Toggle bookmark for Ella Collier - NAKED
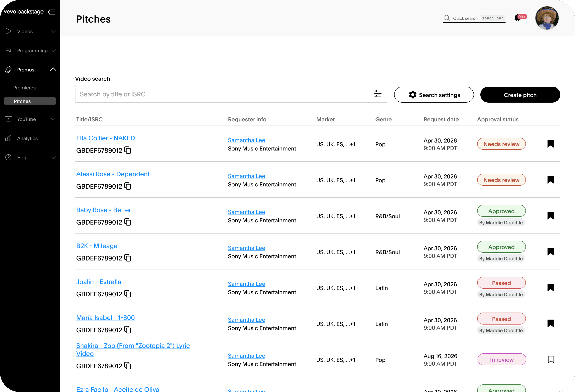This screenshot has width=575, height=392. (550, 144)
